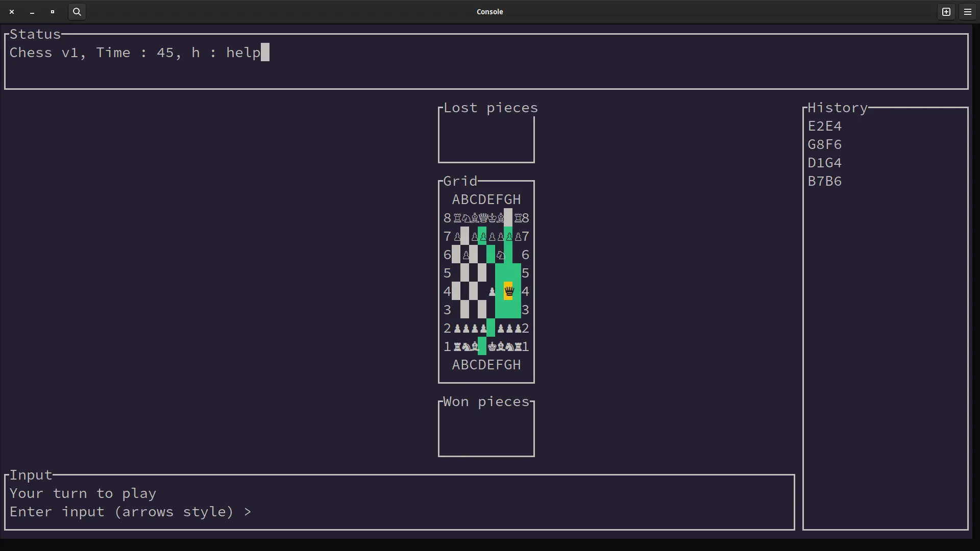This screenshot has width=980, height=551.
Task: Click the black rook on H8
Action: pos(518,218)
